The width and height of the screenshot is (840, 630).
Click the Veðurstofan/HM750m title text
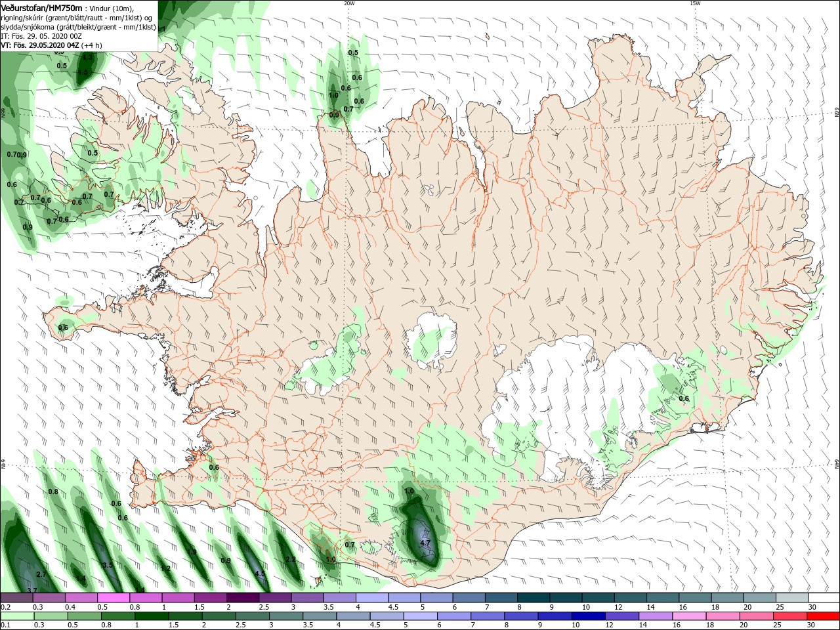point(41,8)
